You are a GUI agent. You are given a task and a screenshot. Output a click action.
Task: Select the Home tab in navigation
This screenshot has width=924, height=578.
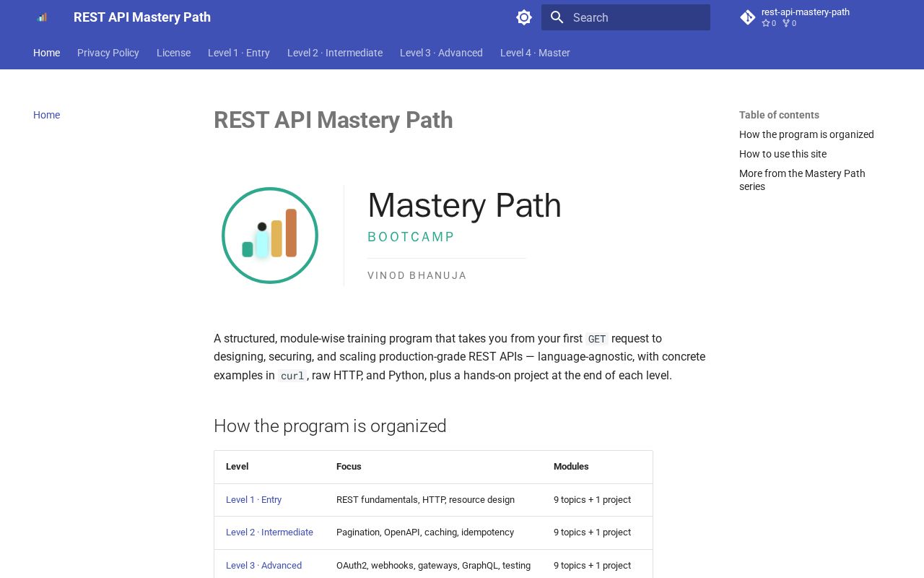coord(47,53)
